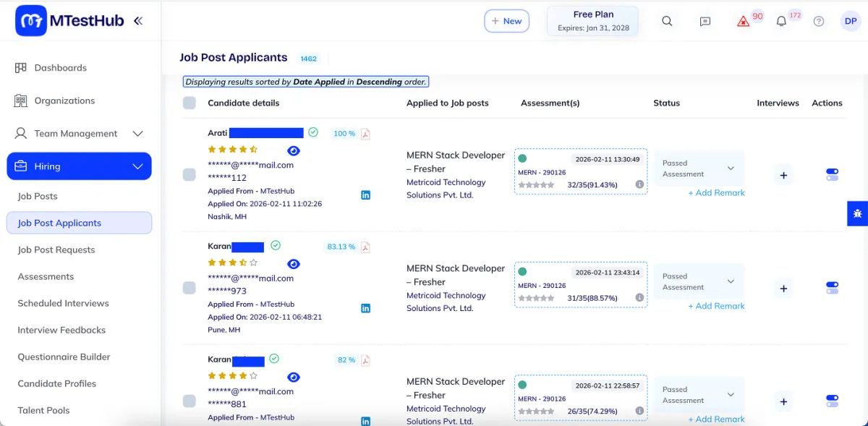Click the blue bug report icon
868x426 pixels.
[858, 213]
